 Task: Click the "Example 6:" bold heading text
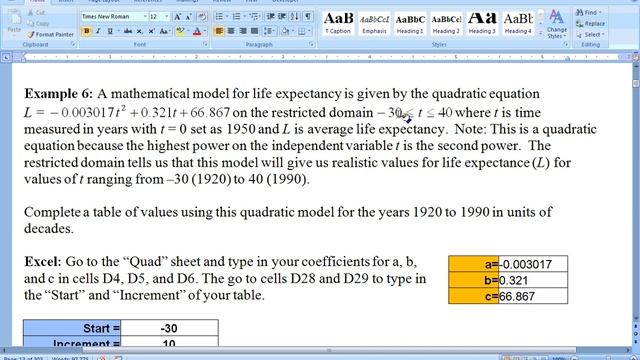(x=59, y=94)
